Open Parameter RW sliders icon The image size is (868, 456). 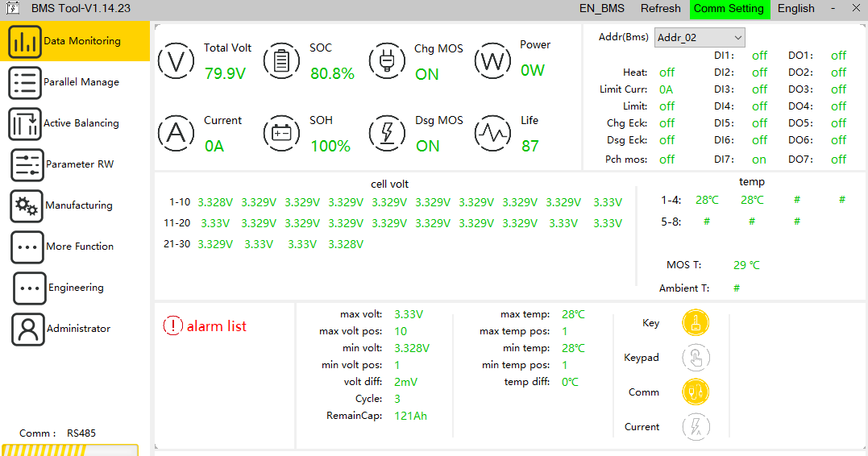[x=27, y=165]
